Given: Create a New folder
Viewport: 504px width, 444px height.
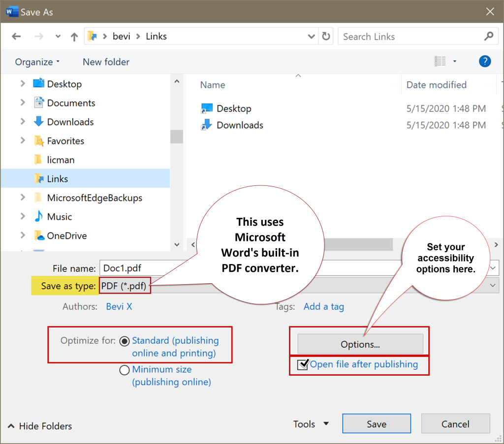Looking at the screenshot, I should coord(106,61).
